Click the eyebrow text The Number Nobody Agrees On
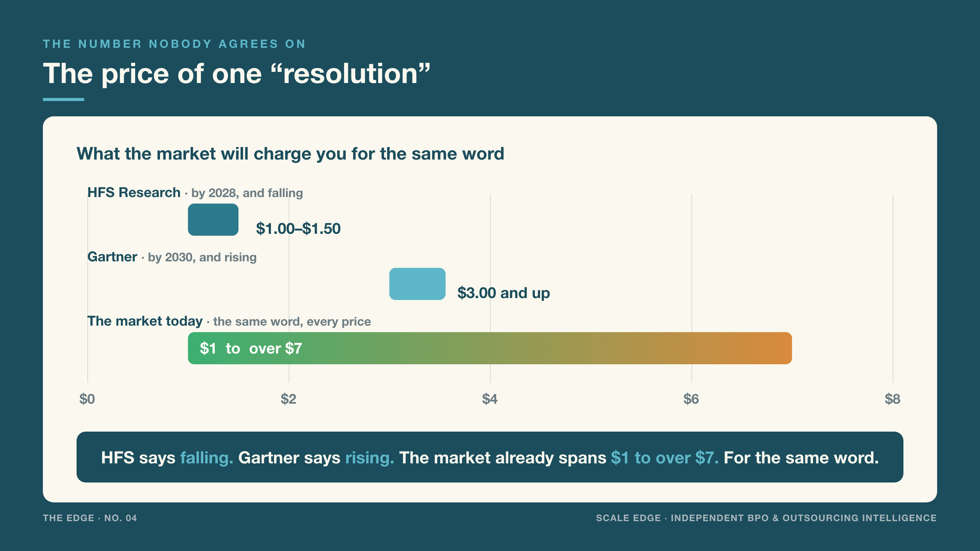Viewport: 980px width, 551px height. click(x=175, y=44)
